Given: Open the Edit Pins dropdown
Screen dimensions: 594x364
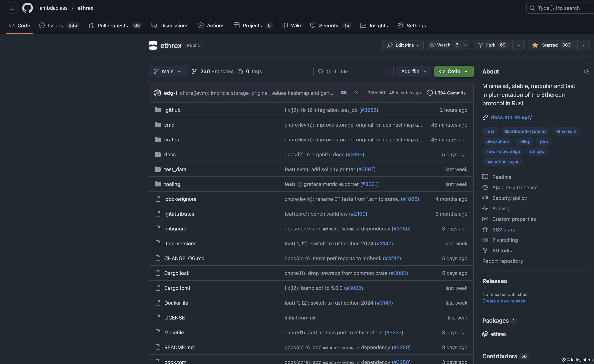Looking at the screenshot, I should coord(403,45).
